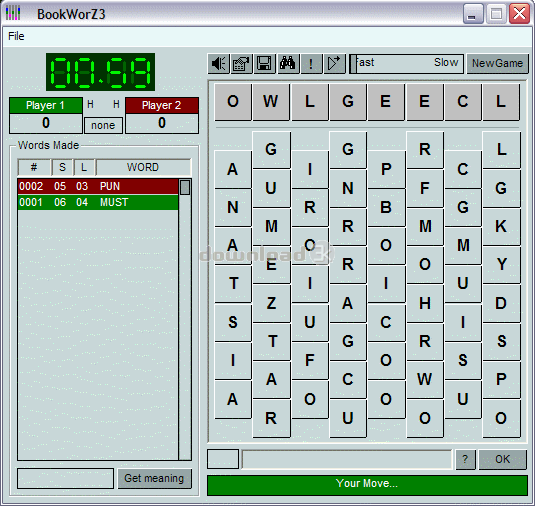
Task: Select the MUST row in Words Made
Action: click(98, 202)
